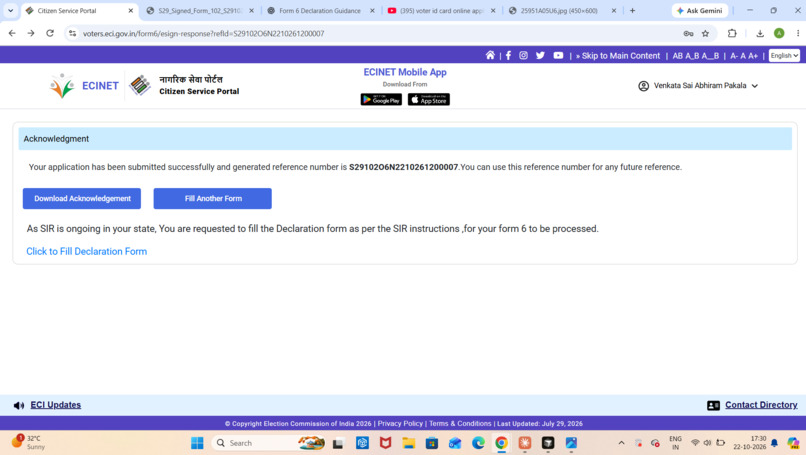Click Download Acknowledgement button
This screenshot has height=455, width=806.
(x=82, y=198)
